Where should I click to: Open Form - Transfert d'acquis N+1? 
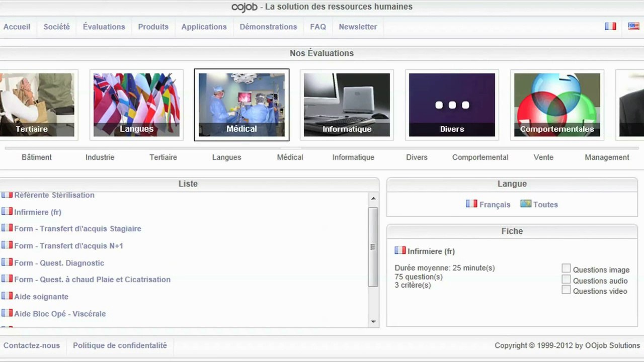68,246
